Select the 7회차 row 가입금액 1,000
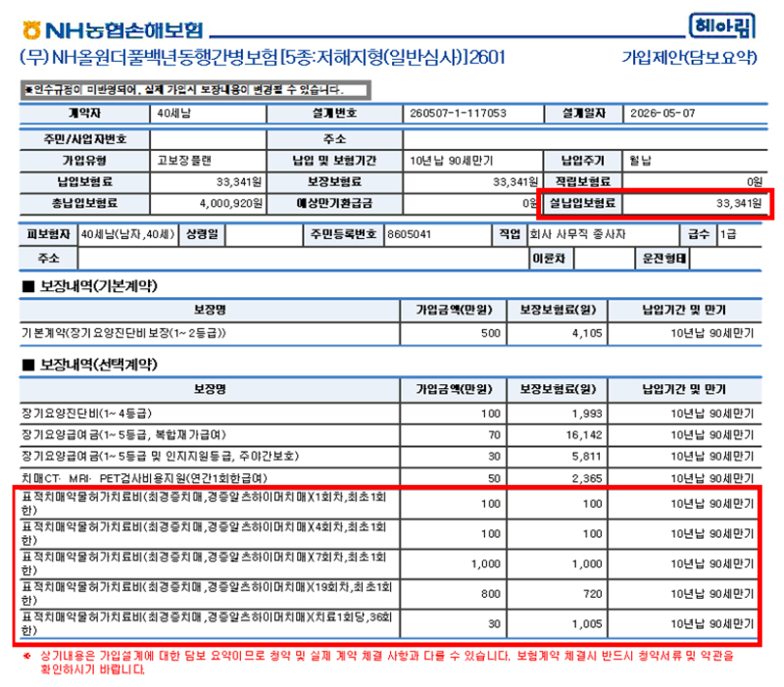Image resolution: width=784 pixels, height=687 pixels. pyautogui.click(x=485, y=564)
